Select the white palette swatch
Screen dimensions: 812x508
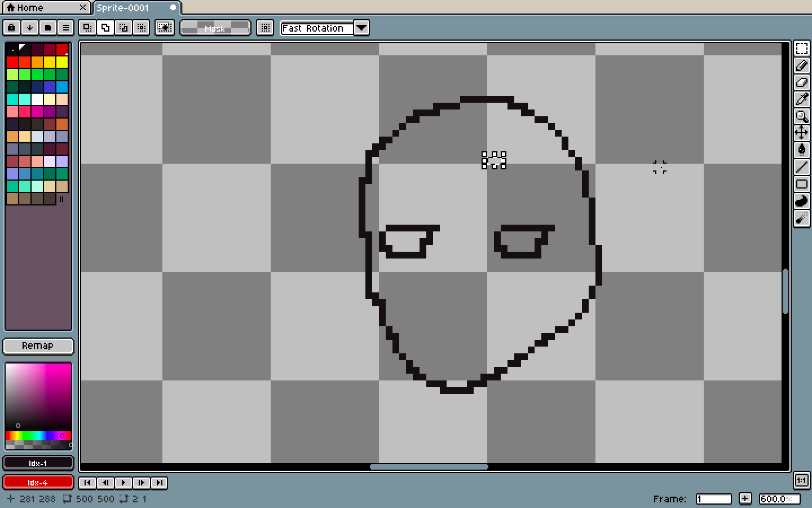pyautogui.click(x=37, y=99)
